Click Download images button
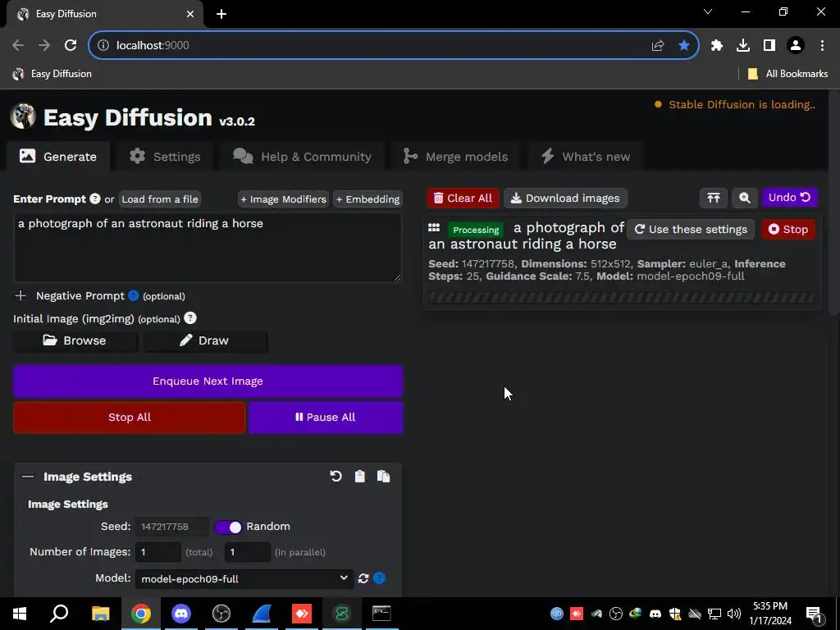 click(x=565, y=199)
